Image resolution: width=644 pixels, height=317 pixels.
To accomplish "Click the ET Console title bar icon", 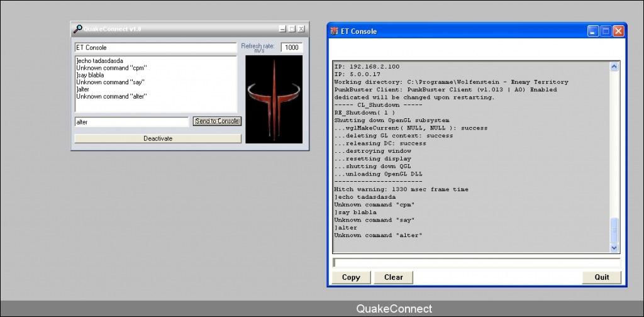I will point(334,31).
